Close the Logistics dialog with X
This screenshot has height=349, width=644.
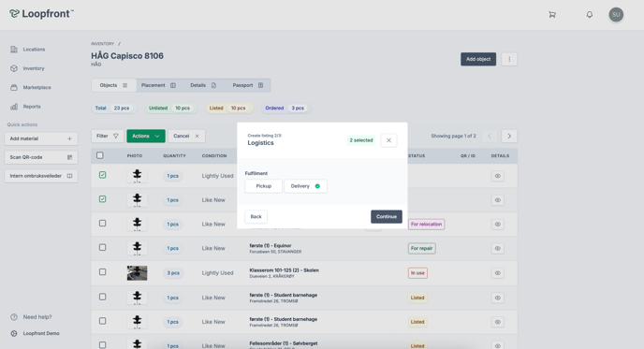click(388, 140)
